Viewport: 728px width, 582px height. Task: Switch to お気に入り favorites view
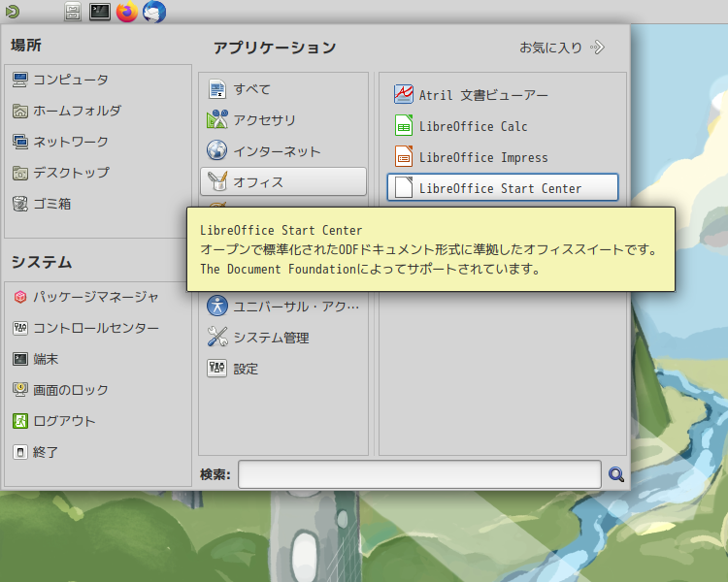tap(562, 48)
